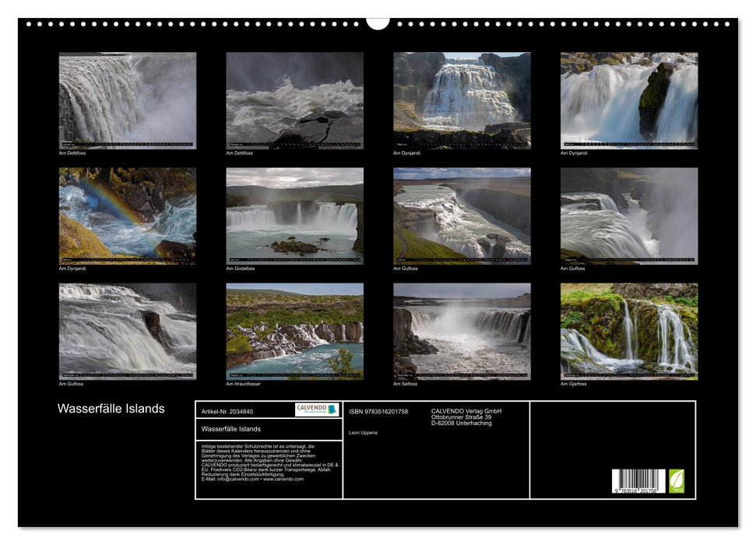Viewport: 756px width, 545px height.
Task: Click the author name Leon Uppena
Action: pos(363,432)
